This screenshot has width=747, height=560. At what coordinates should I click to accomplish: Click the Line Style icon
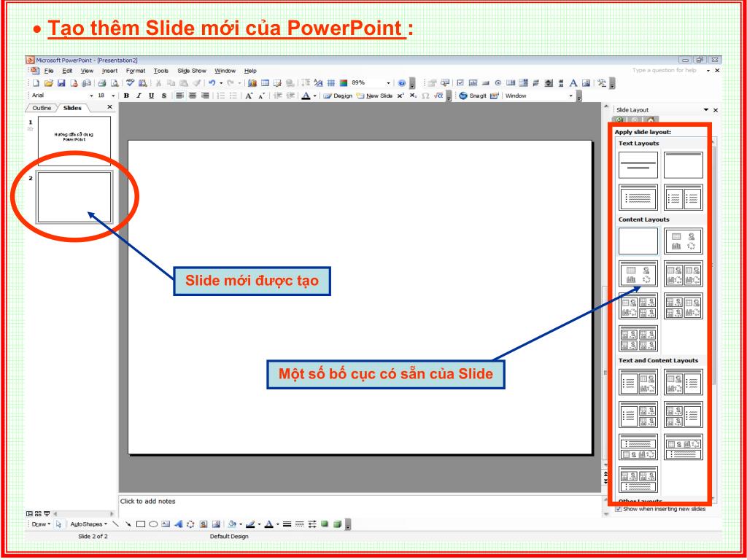click(287, 524)
